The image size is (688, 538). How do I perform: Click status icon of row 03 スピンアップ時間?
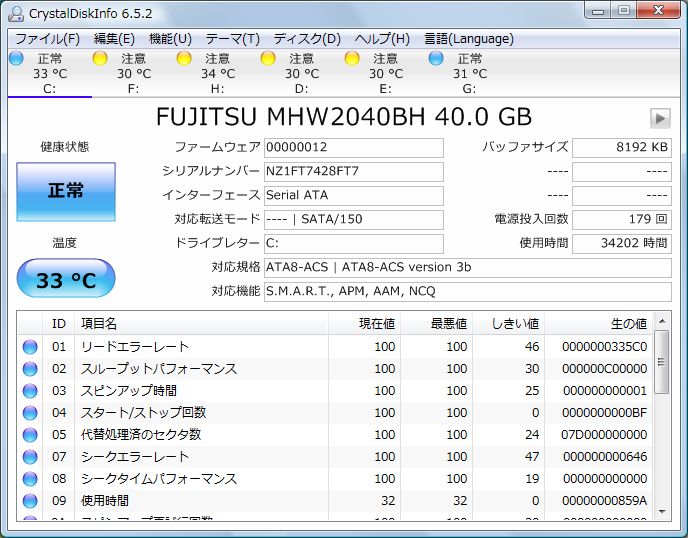pos(30,391)
